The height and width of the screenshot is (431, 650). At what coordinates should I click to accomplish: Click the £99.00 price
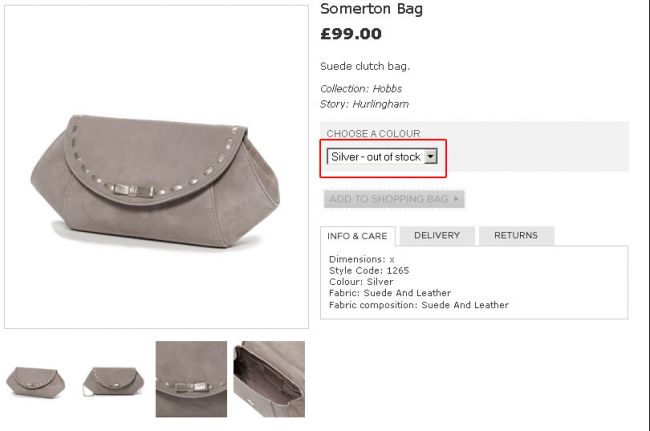(351, 34)
